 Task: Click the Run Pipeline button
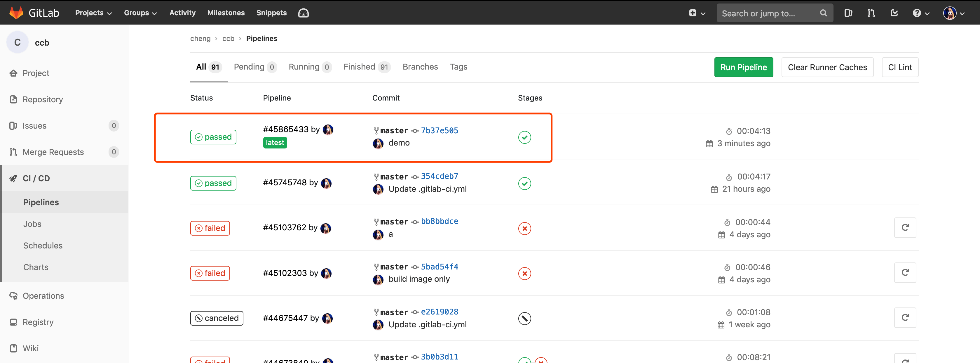743,67
